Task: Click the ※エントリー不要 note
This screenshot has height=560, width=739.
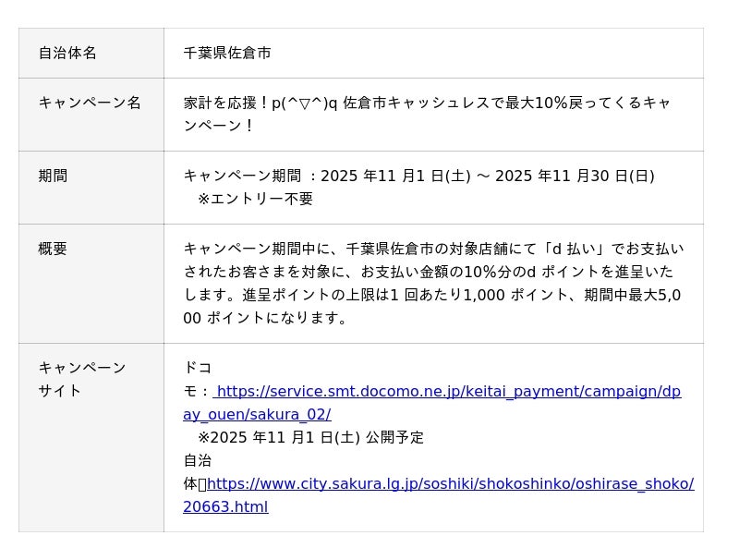Action: click(x=255, y=199)
